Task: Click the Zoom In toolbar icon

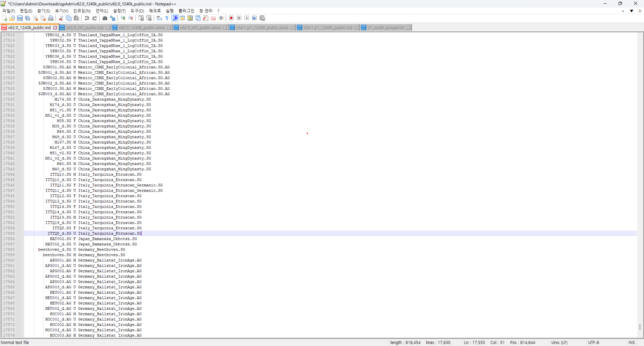Action: coord(123,18)
